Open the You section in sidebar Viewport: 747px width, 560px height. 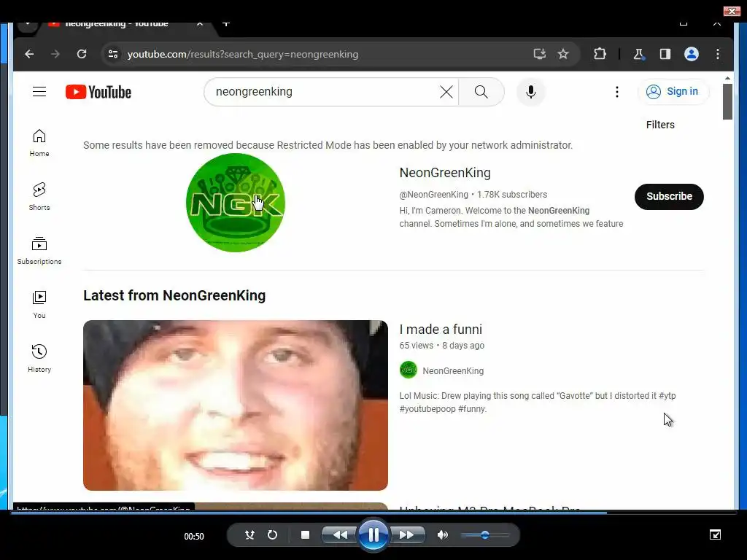39,305
